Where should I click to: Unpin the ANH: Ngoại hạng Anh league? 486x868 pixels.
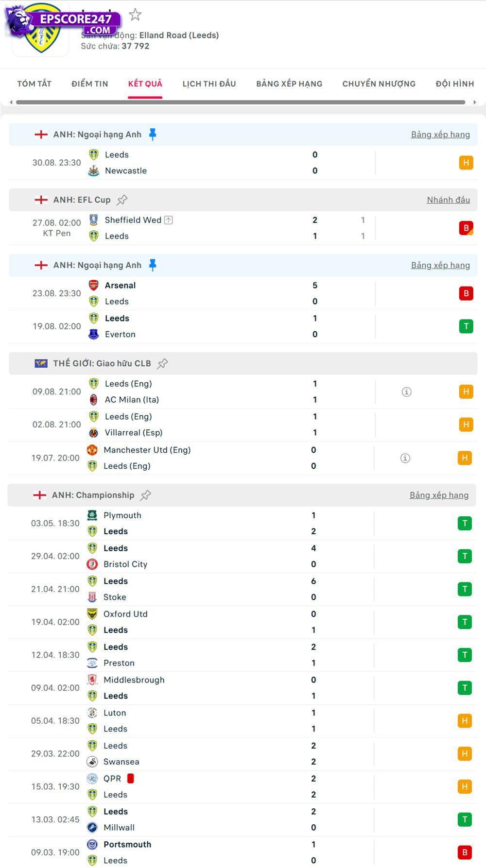[153, 134]
